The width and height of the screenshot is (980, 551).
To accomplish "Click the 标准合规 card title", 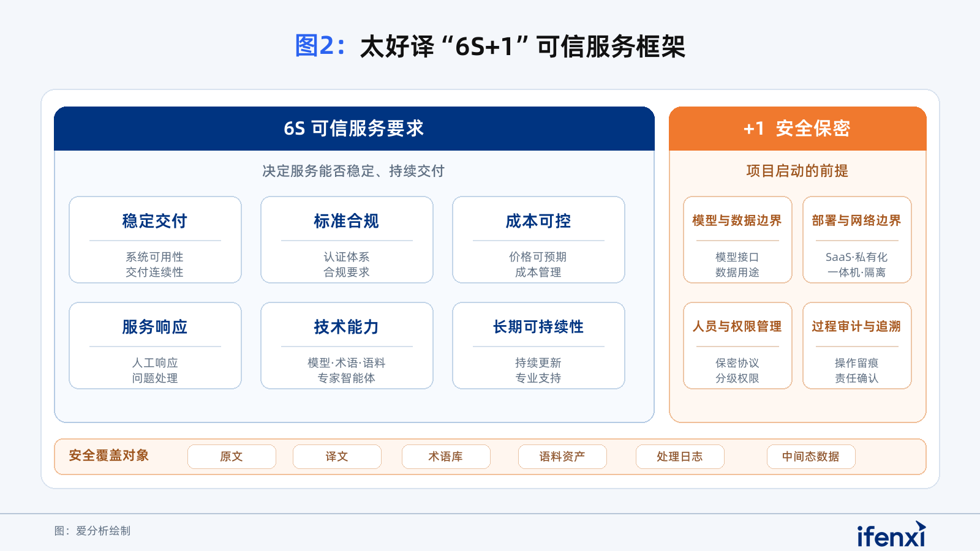I will [x=347, y=221].
